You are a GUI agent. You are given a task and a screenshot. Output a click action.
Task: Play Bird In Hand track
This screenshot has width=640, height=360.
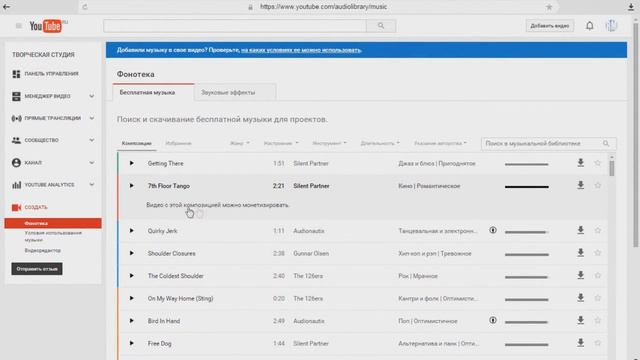[131, 321]
